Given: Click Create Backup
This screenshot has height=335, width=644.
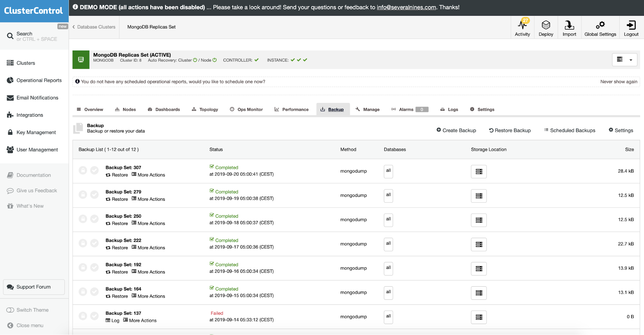Looking at the screenshot, I should click(x=456, y=130).
